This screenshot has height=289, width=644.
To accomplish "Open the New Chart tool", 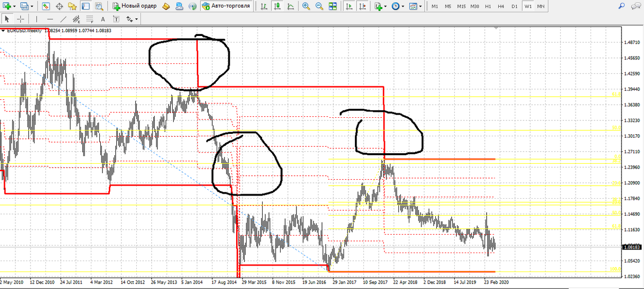I will point(7,6).
